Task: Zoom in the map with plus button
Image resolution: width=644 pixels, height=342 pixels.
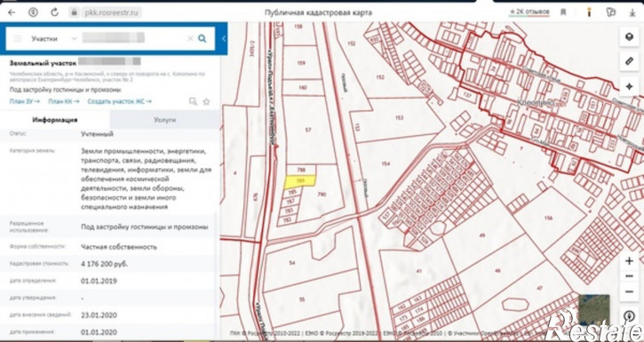Action: 629,260
